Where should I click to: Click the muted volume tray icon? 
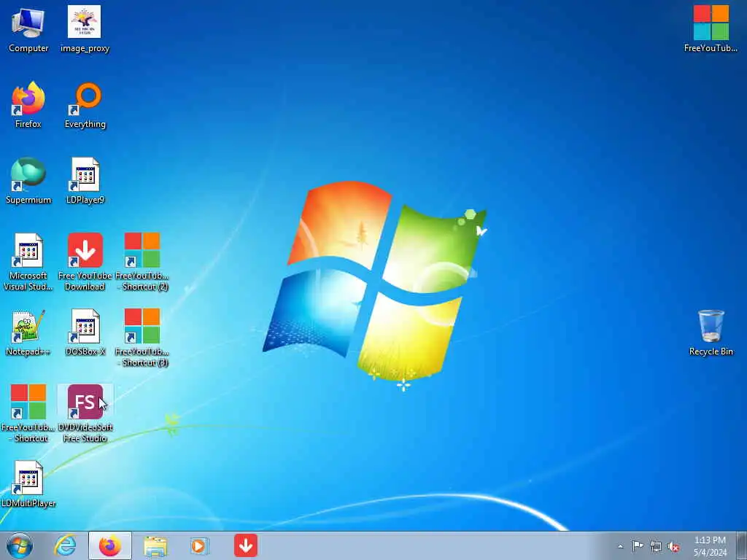coord(673,547)
